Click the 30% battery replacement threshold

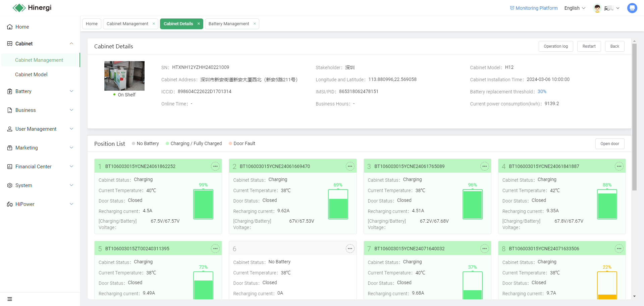click(542, 92)
